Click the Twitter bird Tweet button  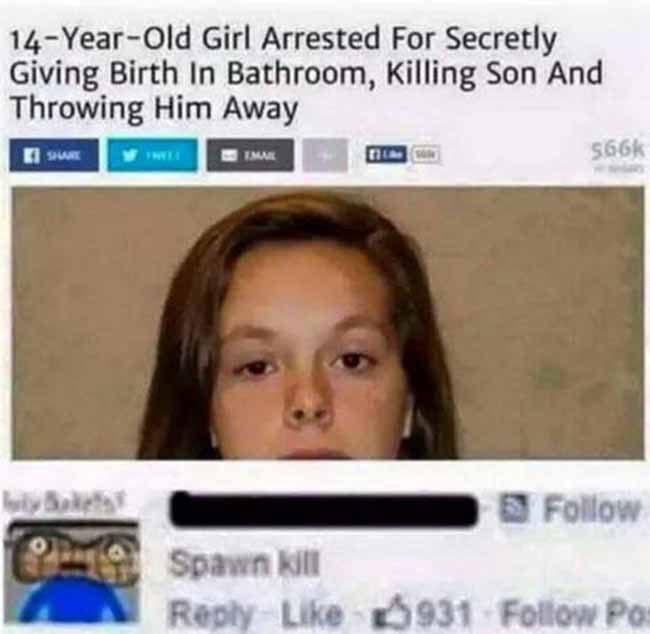click(x=152, y=155)
